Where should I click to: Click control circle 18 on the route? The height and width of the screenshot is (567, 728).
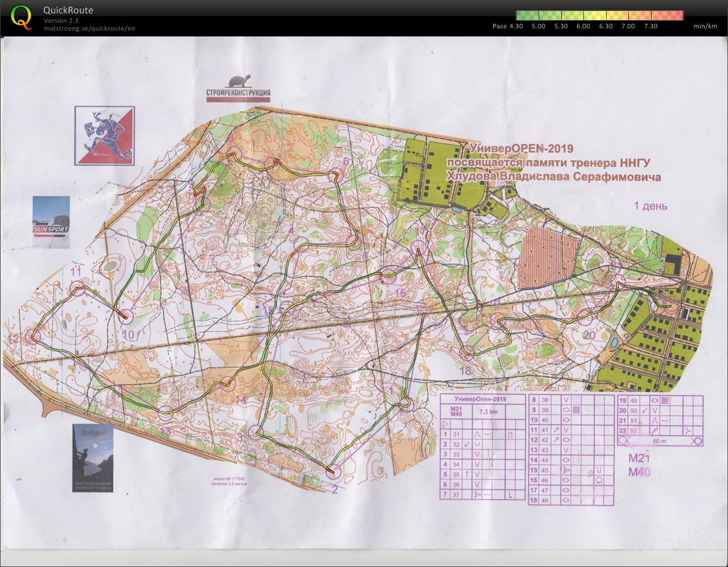pos(468,351)
